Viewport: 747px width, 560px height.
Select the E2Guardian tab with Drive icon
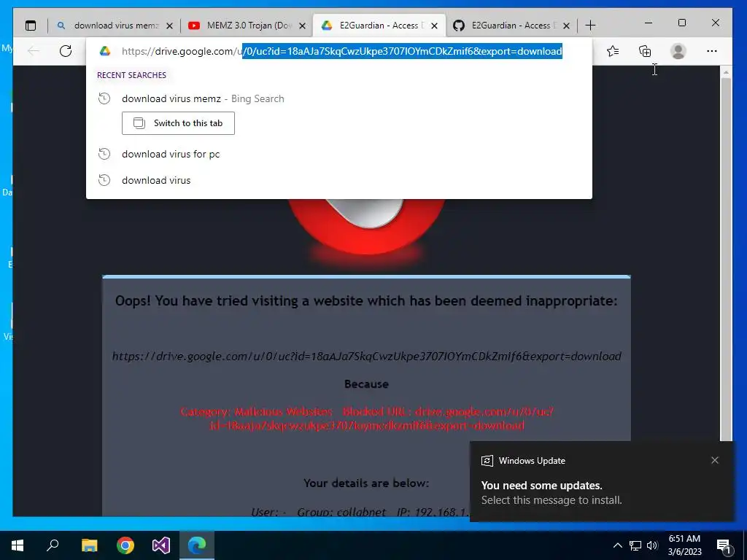tap(379, 26)
